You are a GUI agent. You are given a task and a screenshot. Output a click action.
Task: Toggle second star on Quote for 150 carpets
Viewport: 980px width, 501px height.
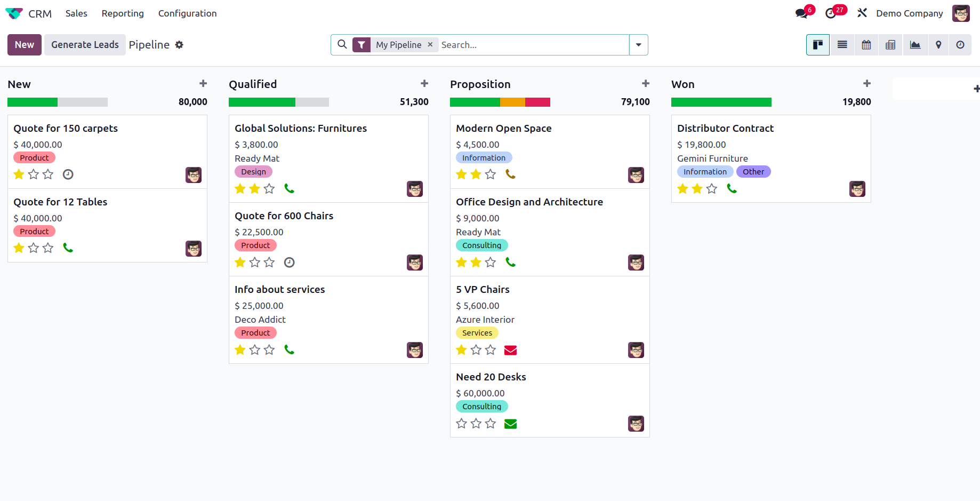pos(34,174)
